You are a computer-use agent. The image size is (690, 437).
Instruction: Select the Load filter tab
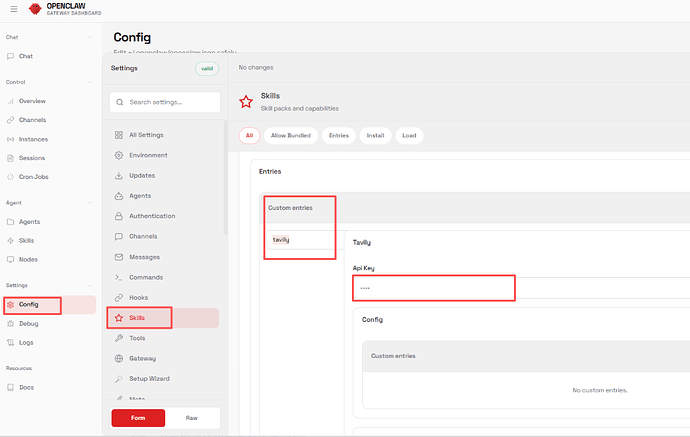click(409, 136)
